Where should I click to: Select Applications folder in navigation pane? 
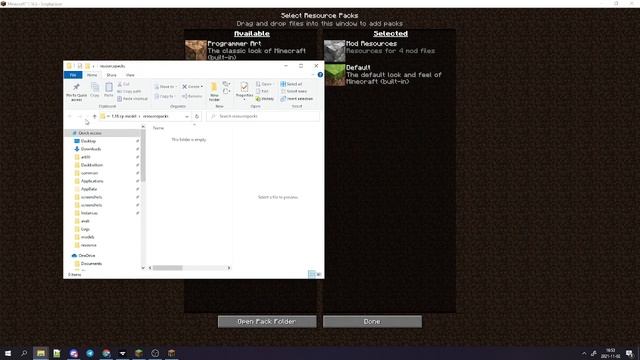point(92,181)
